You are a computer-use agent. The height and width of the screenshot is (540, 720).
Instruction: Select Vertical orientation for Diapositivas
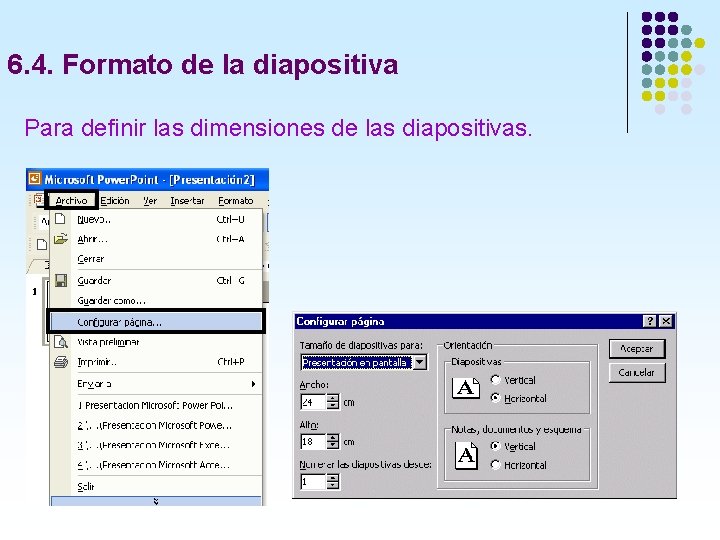(495, 380)
